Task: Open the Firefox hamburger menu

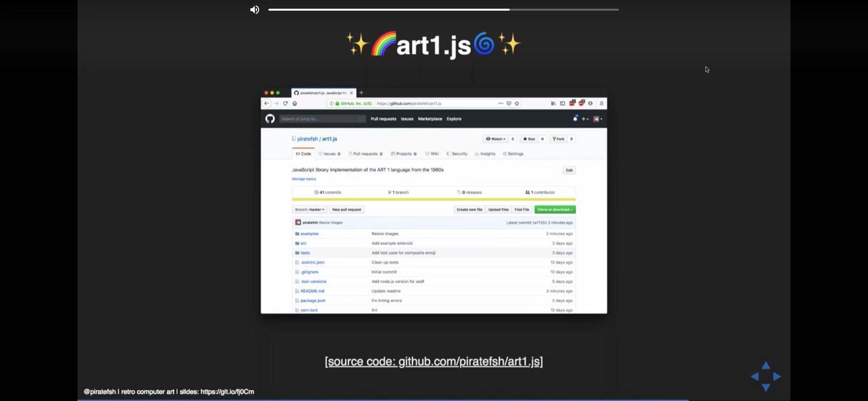Action: 602,103
